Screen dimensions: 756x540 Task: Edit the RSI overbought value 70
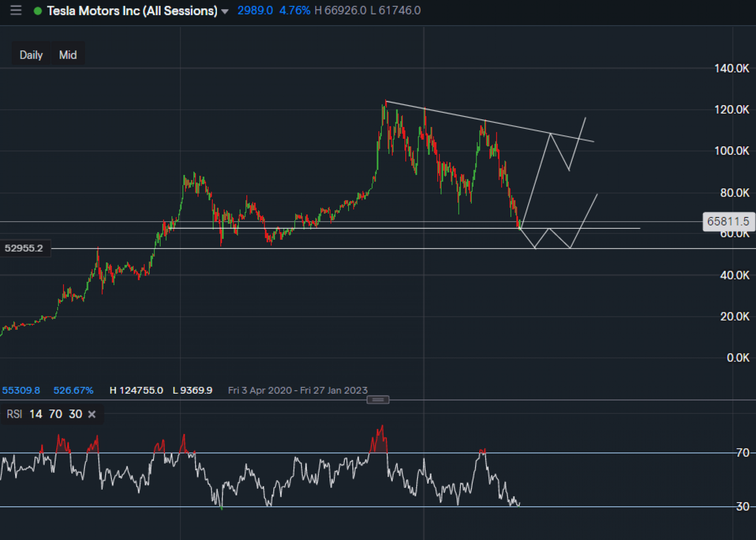(x=56, y=414)
